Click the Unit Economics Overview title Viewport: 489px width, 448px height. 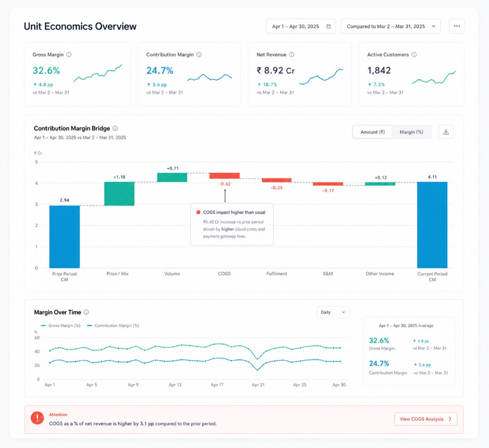point(80,26)
